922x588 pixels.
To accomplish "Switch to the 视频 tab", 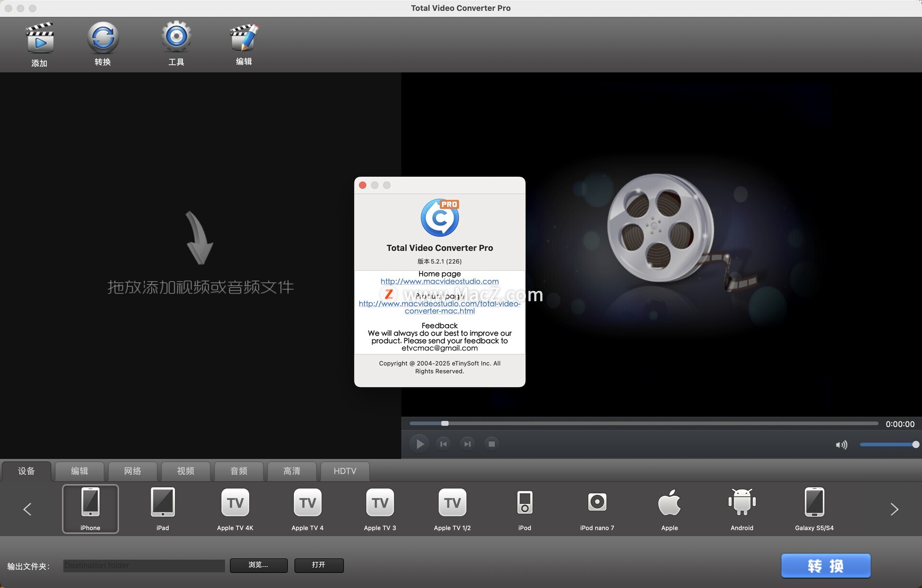I will [186, 471].
